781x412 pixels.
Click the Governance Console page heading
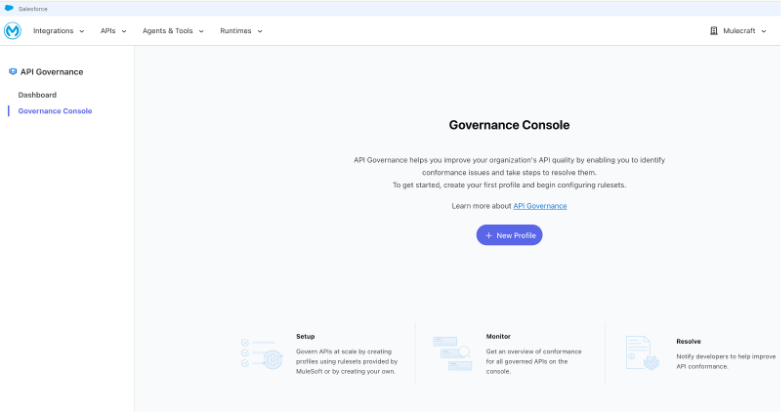(509, 125)
